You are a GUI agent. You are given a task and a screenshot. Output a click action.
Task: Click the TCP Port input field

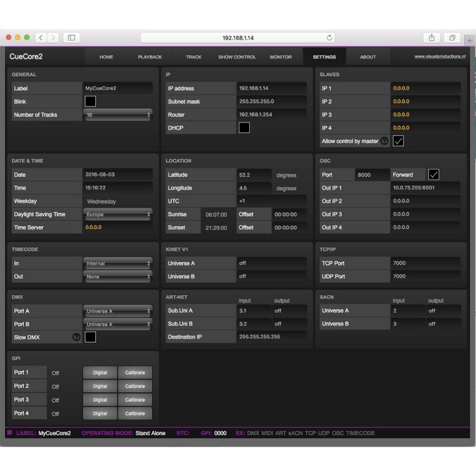pos(425,263)
